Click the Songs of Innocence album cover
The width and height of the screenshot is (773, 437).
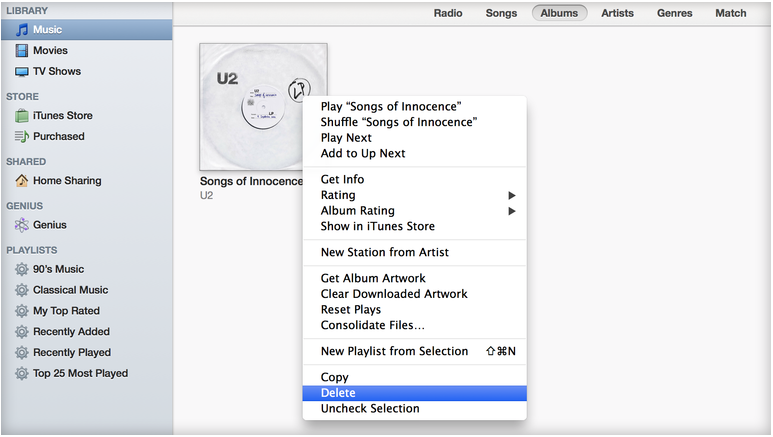pyautogui.click(x=250, y=105)
